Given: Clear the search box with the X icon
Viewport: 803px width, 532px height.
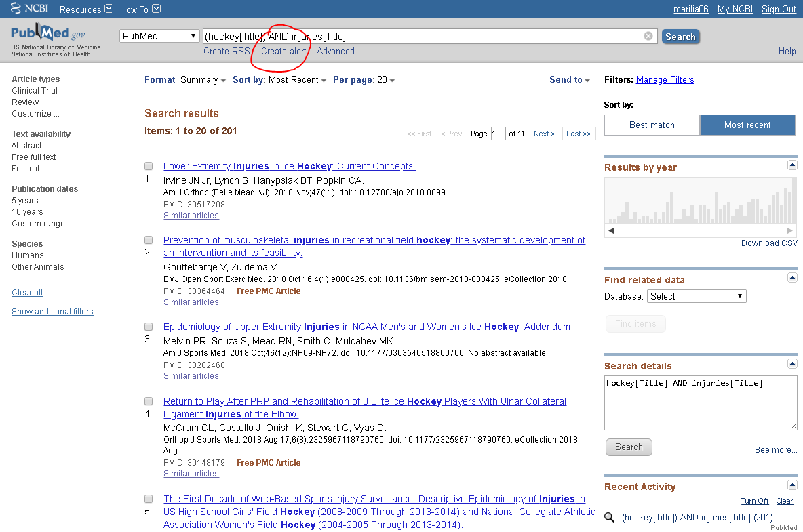Looking at the screenshot, I should coord(648,36).
